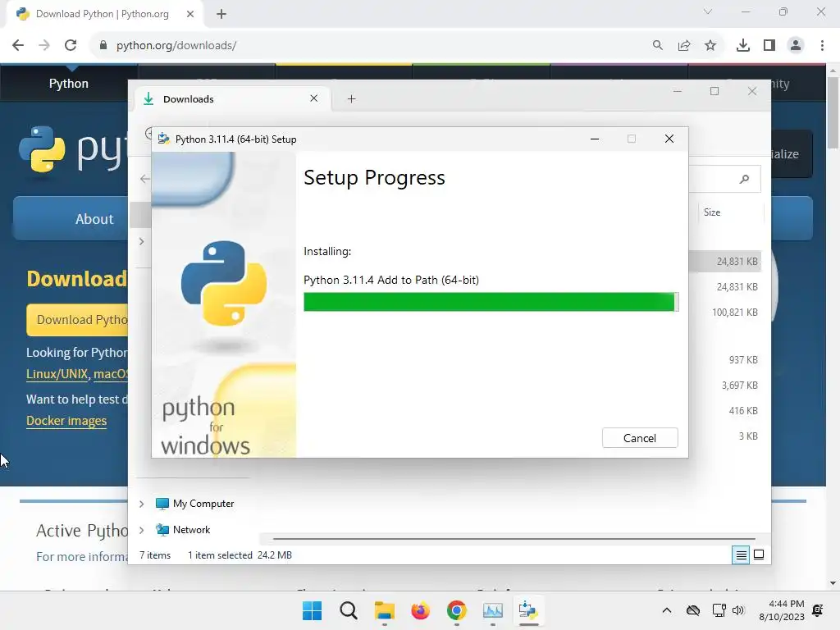This screenshot has height=630, width=840.
Task: Show hidden system tray icons
Action: point(666,610)
